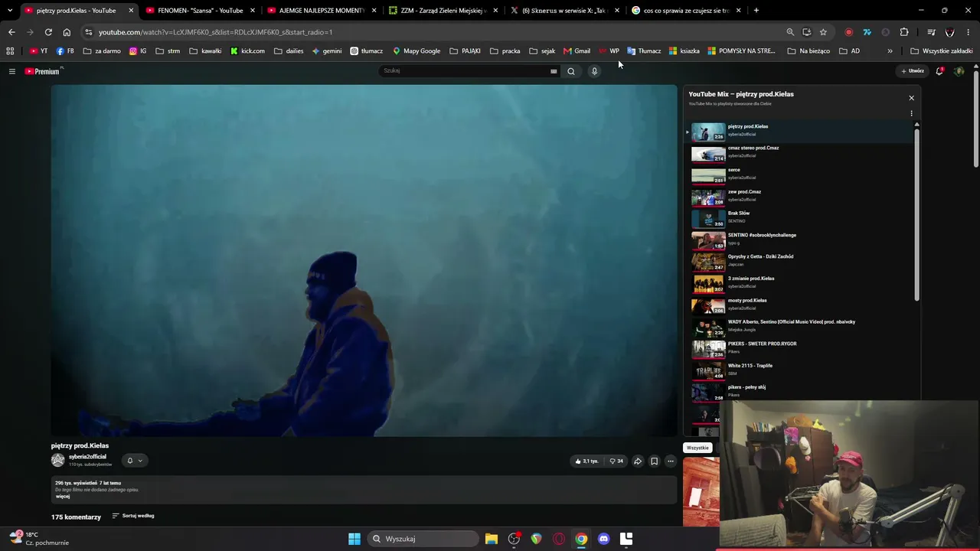
Task: Toggle subscription notification bell dropdown
Action: coord(135,461)
